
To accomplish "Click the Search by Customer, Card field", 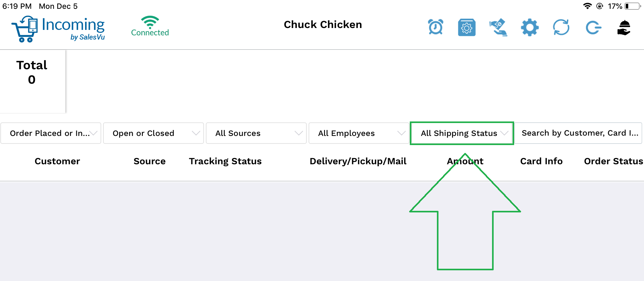I will pos(578,133).
